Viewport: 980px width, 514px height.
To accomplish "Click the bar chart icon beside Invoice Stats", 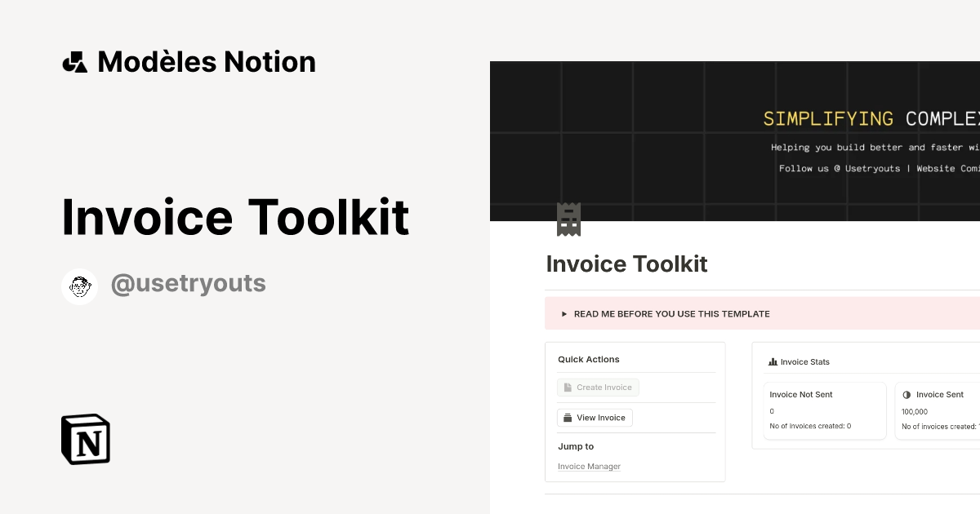I will pos(772,361).
